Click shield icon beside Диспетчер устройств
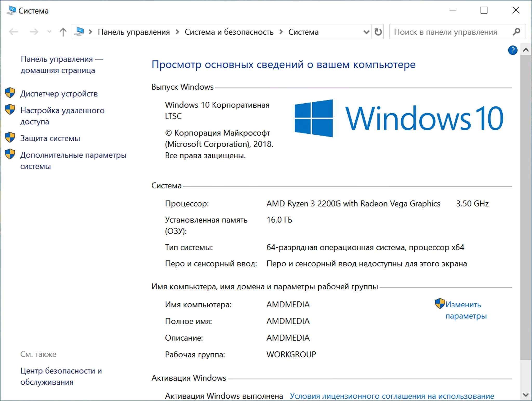The height and width of the screenshot is (401, 532). (x=10, y=93)
